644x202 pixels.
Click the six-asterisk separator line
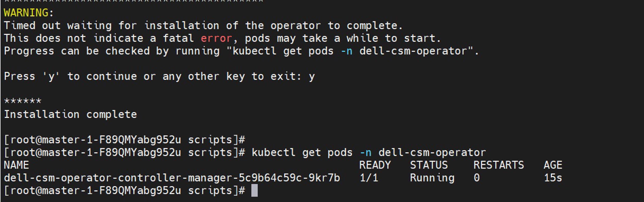click(x=22, y=101)
